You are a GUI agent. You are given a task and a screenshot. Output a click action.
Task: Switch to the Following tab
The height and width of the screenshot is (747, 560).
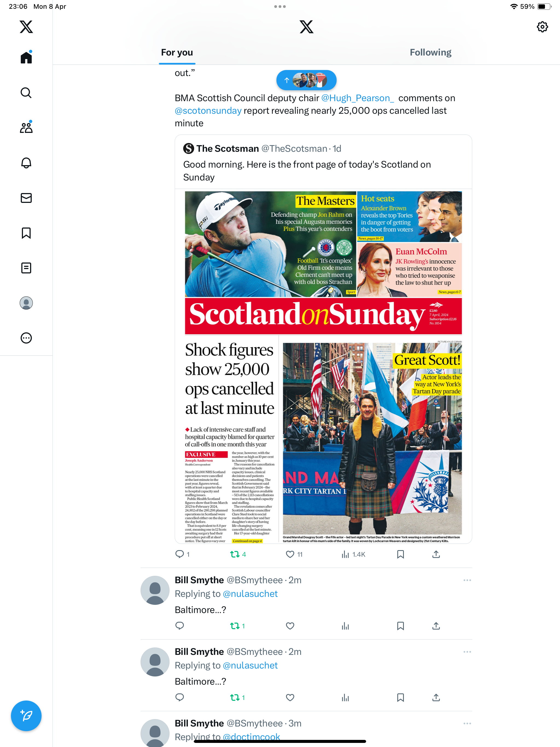tap(430, 52)
